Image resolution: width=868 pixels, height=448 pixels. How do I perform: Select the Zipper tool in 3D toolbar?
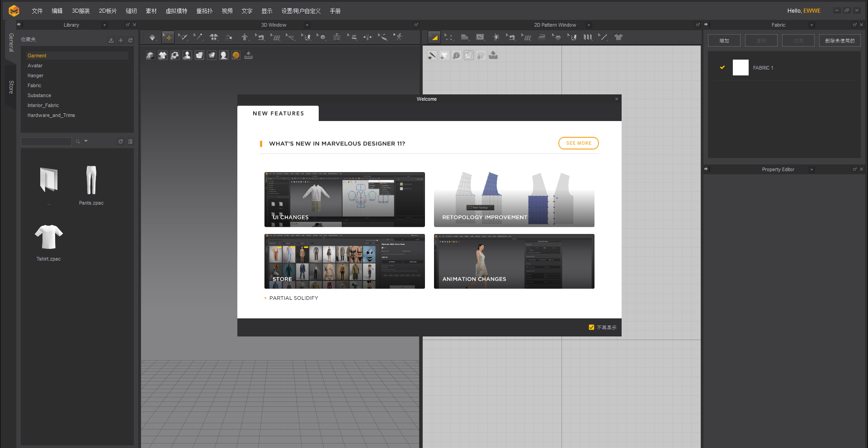[x=337, y=37]
